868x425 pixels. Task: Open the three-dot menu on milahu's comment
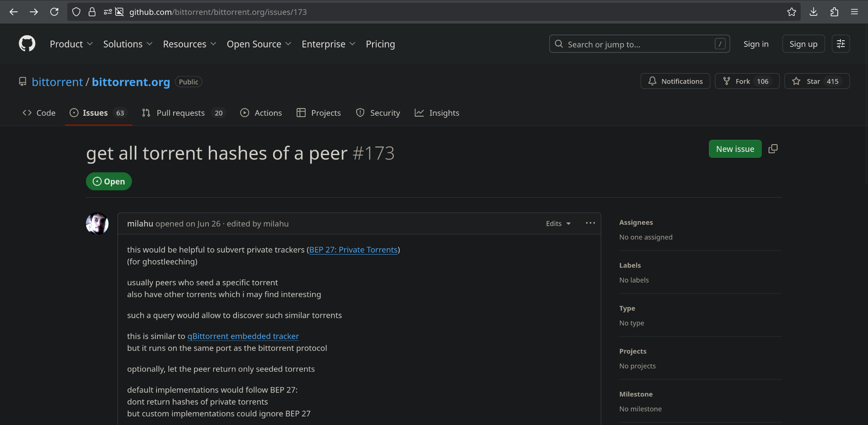pyautogui.click(x=590, y=223)
